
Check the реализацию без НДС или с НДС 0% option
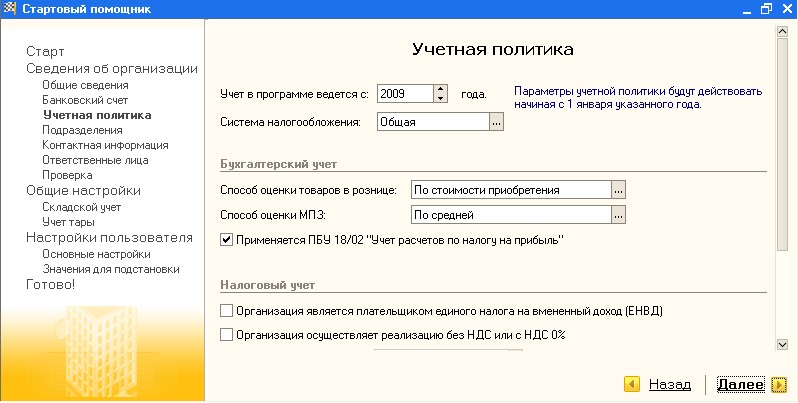pyautogui.click(x=226, y=335)
